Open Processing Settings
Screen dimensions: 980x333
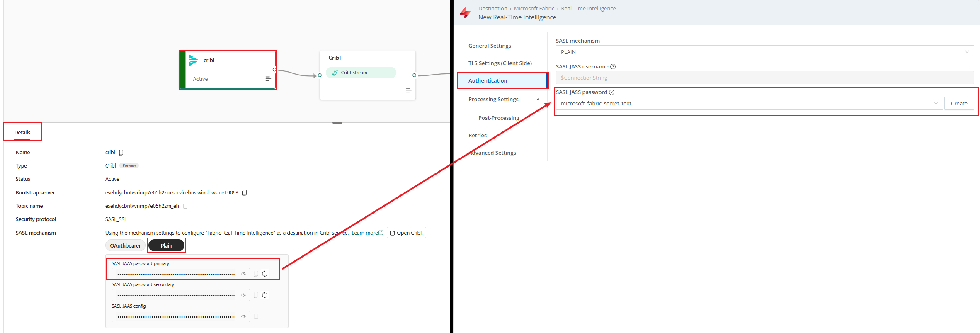point(493,99)
